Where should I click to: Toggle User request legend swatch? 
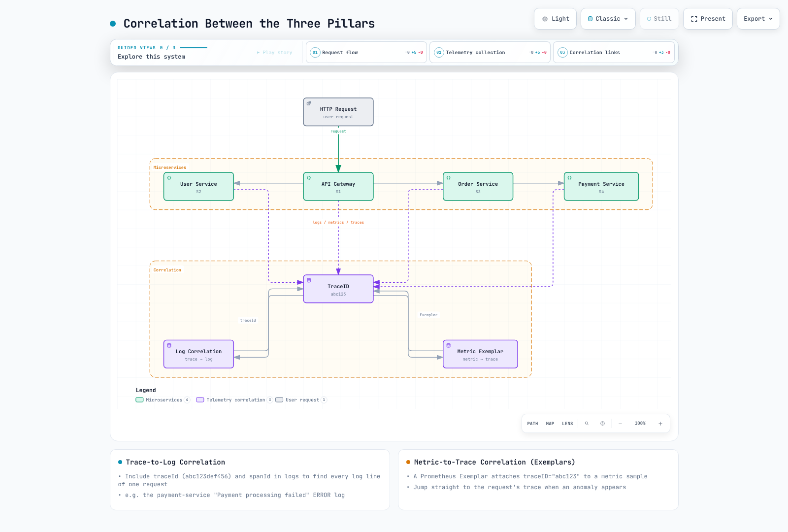tap(279, 400)
